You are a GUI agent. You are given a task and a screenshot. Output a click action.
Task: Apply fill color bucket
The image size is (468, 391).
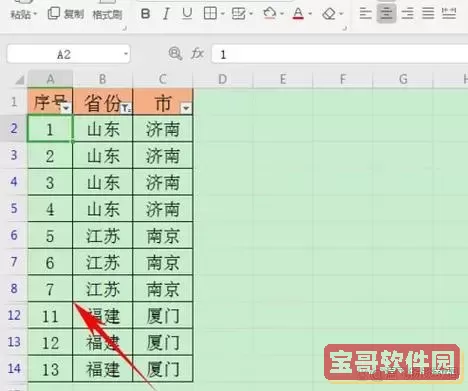coord(270,14)
